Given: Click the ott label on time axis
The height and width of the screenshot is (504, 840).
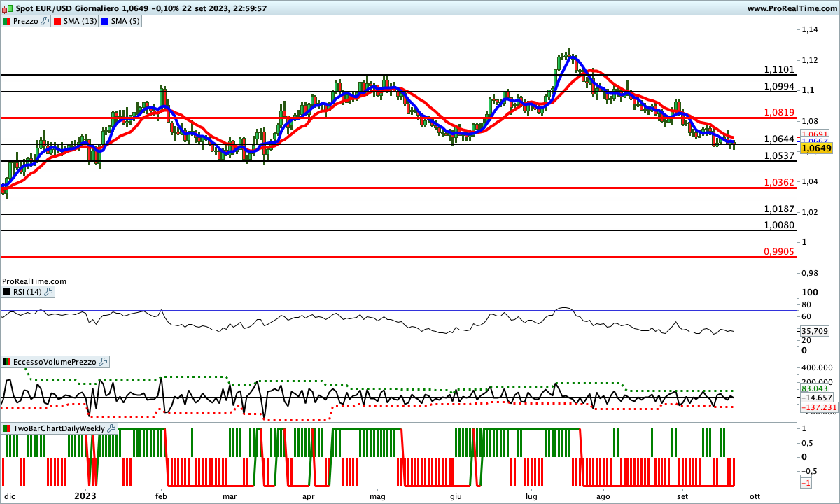Looking at the screenshot, I should pos(754,496).
